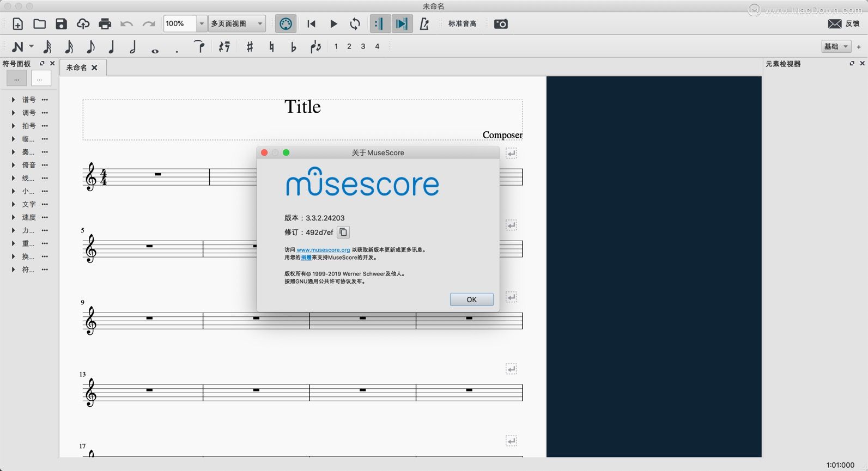Open the 基础 workspace dropdown

[x=836, y=46]
